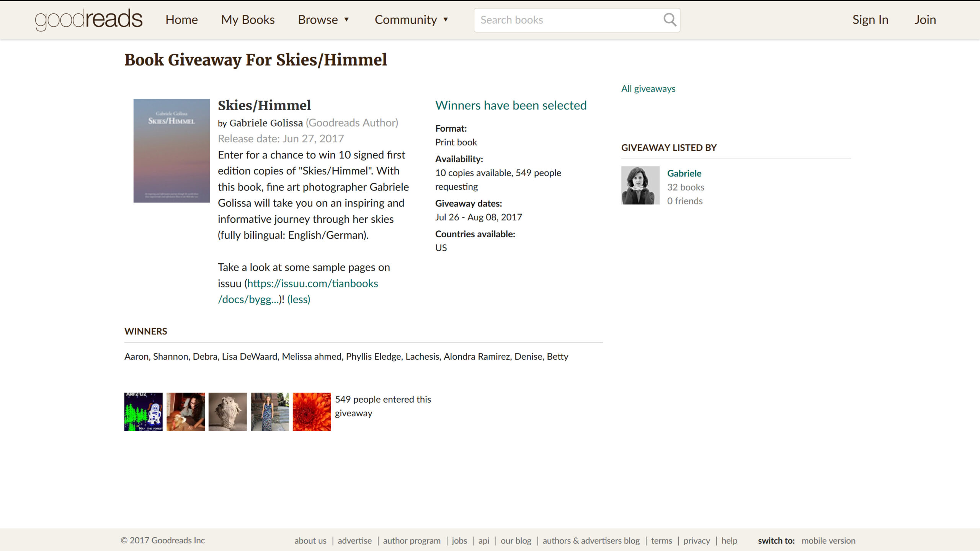The image size is (980, 551).
Task: View All giveaways
Action: click(x=648, y=88)
